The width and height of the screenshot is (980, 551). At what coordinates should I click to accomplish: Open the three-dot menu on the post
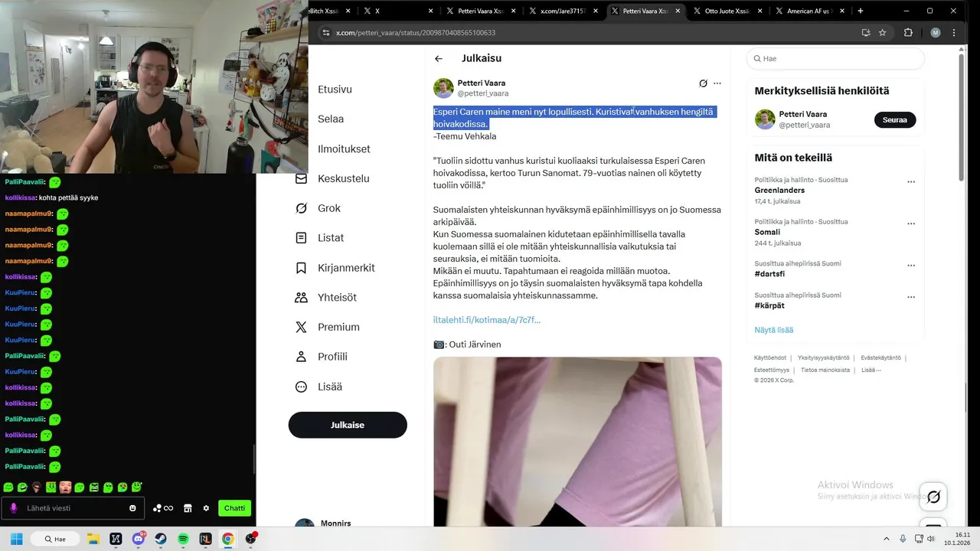(717, 83)
